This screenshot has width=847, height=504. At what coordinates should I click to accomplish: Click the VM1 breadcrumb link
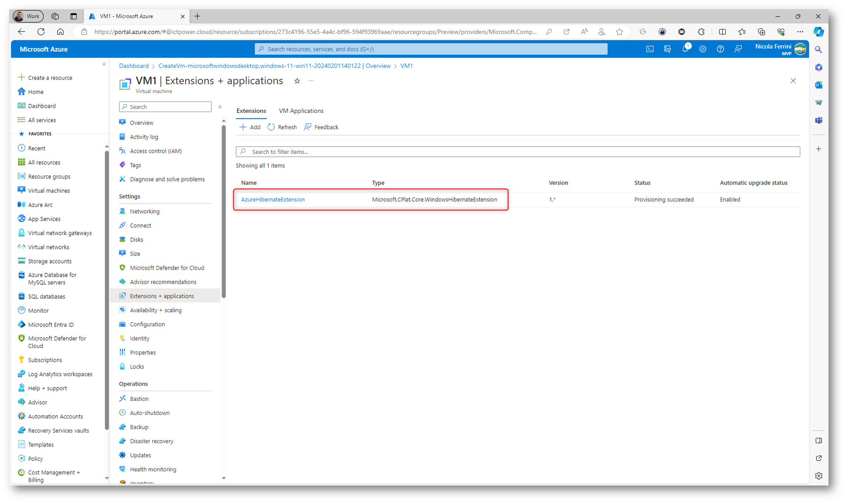406,66
